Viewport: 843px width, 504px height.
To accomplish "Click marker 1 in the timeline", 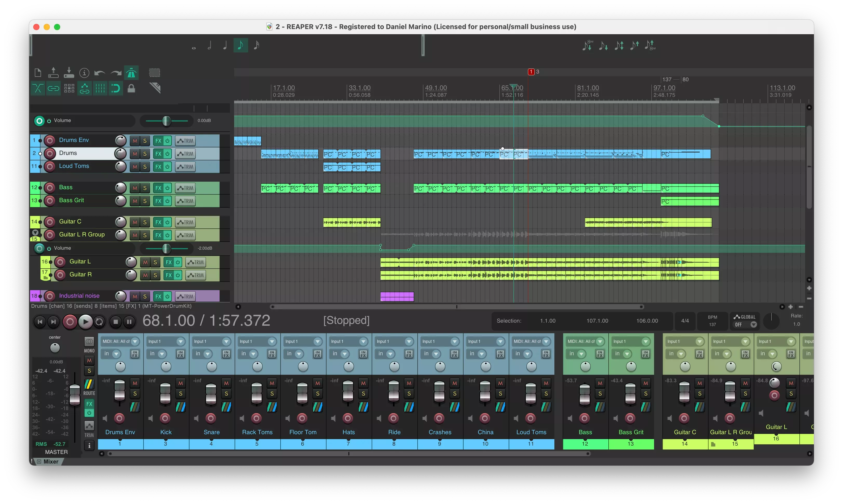I will (x=531, y=72).
